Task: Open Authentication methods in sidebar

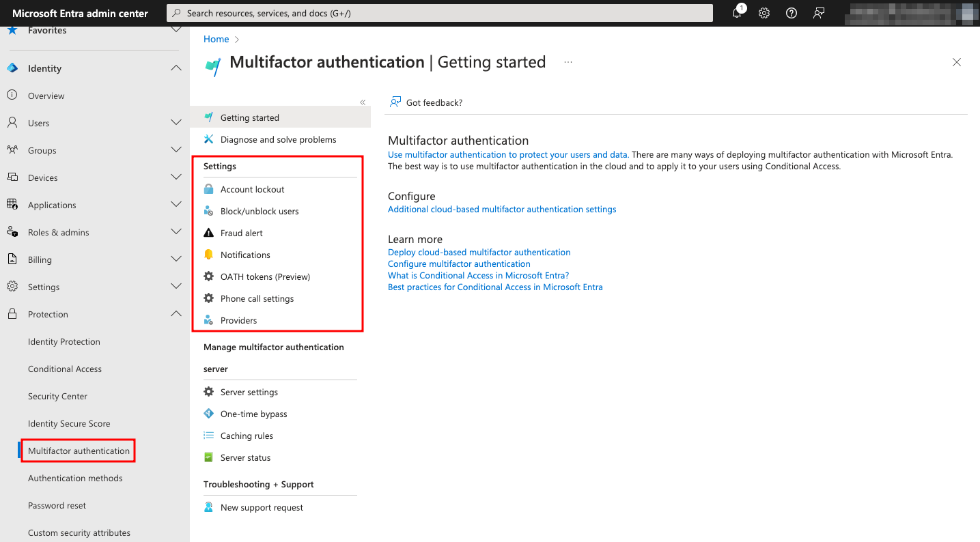Action: click(75, 478)
